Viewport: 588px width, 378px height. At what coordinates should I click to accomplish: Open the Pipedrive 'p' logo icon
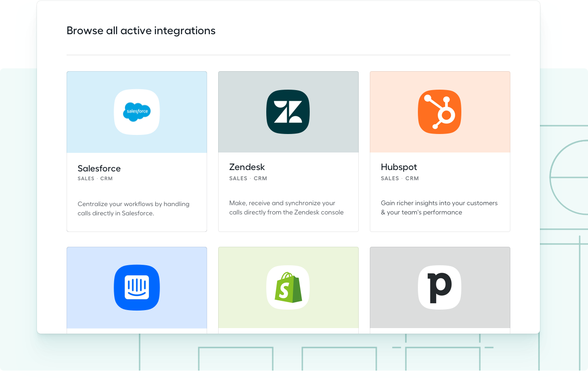(x=440, y=287)
